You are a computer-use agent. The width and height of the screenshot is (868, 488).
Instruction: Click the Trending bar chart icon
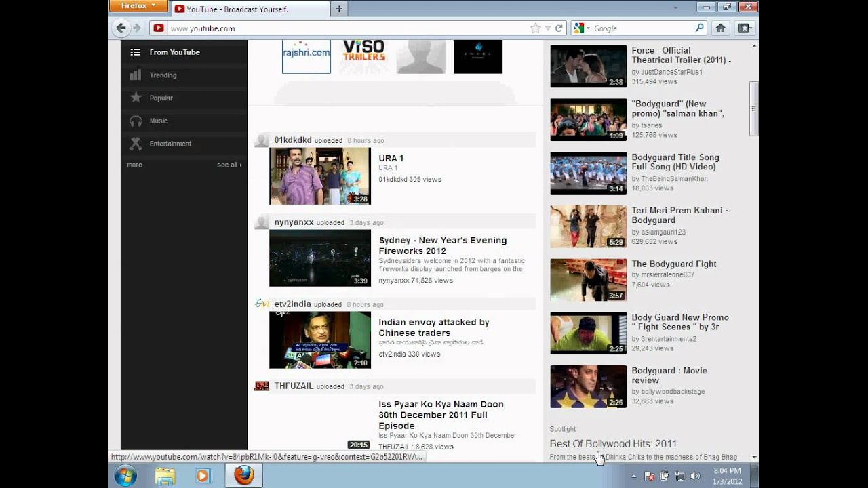pos(136,75)
